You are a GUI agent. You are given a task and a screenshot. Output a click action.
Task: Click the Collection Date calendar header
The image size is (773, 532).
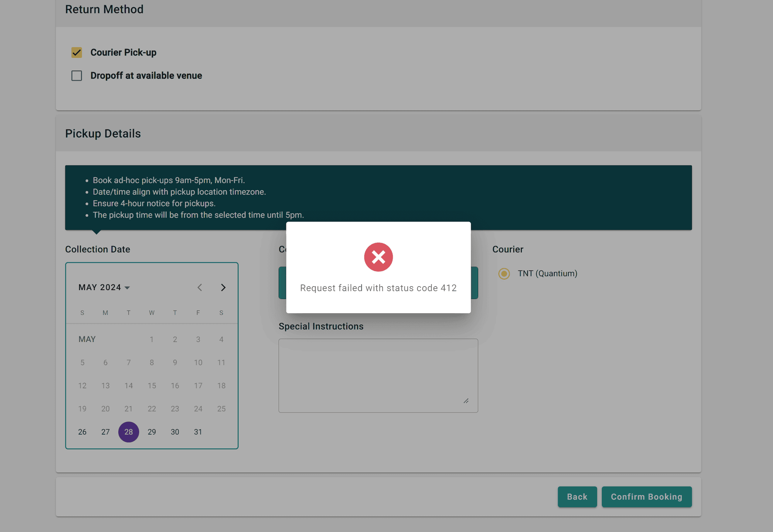(x=104, y=287)
